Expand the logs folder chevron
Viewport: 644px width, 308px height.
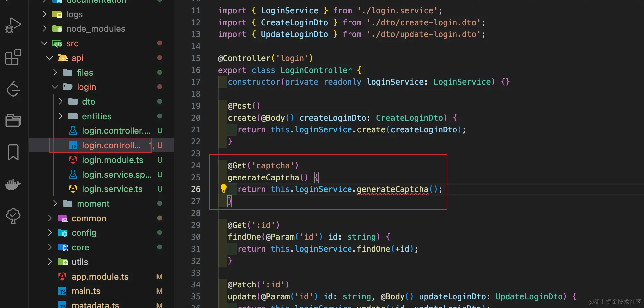point(44,14)
